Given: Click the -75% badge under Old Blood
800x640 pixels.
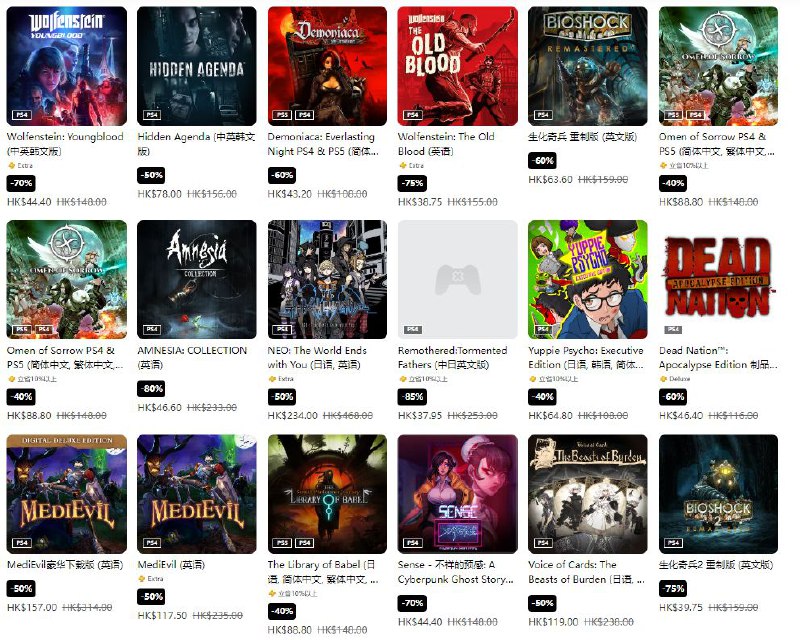Looking at the screenshot, I should [412, 183].
